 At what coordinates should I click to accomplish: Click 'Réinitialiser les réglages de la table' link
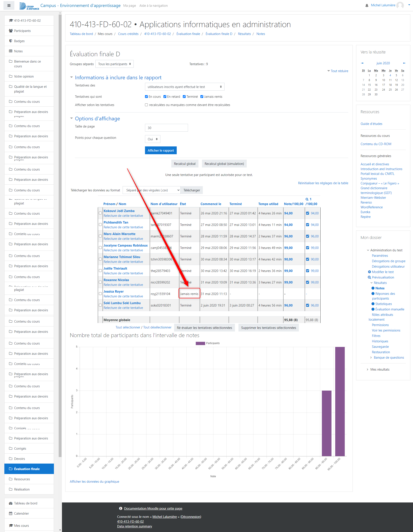(x=323, y=183)
